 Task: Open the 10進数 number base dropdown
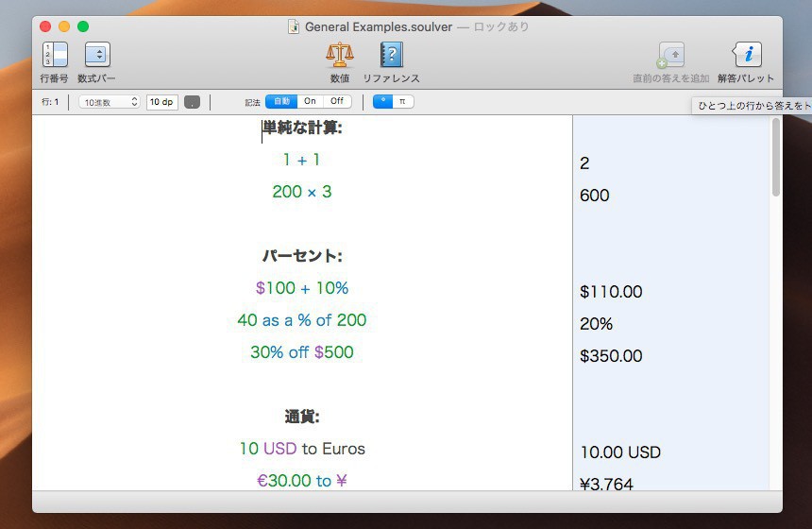(110, 102)
